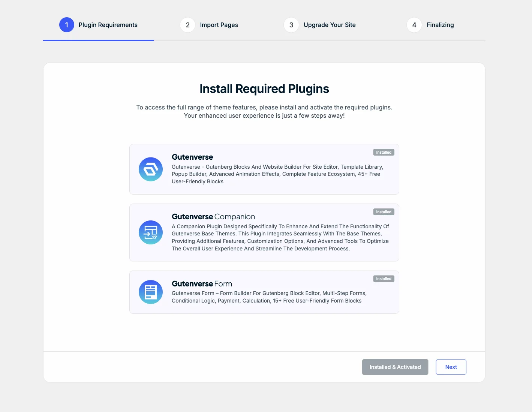
Task: Click the Install Required Plugins heading
Action: (264, 89)
